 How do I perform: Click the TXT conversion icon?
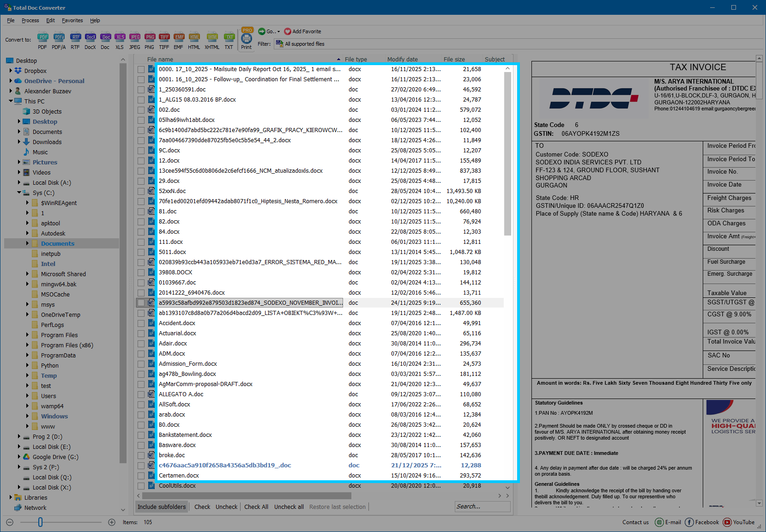click(229, 40)
